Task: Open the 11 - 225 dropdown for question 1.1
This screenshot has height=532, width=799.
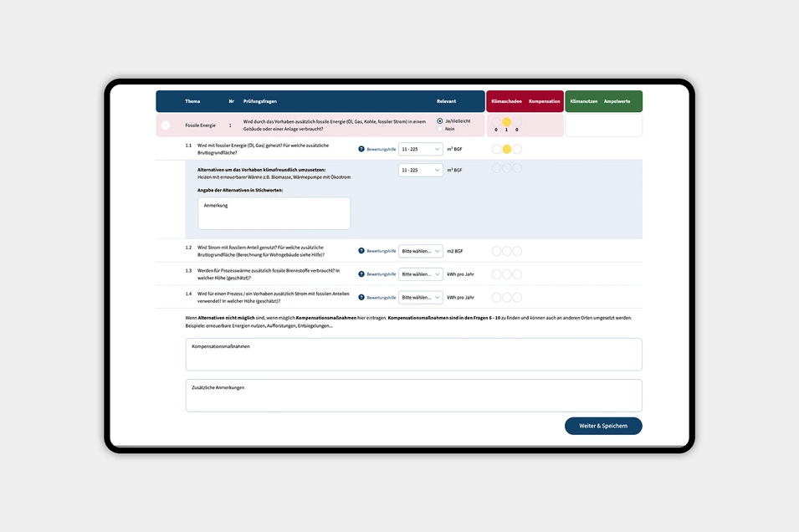Action: (420, 149)
